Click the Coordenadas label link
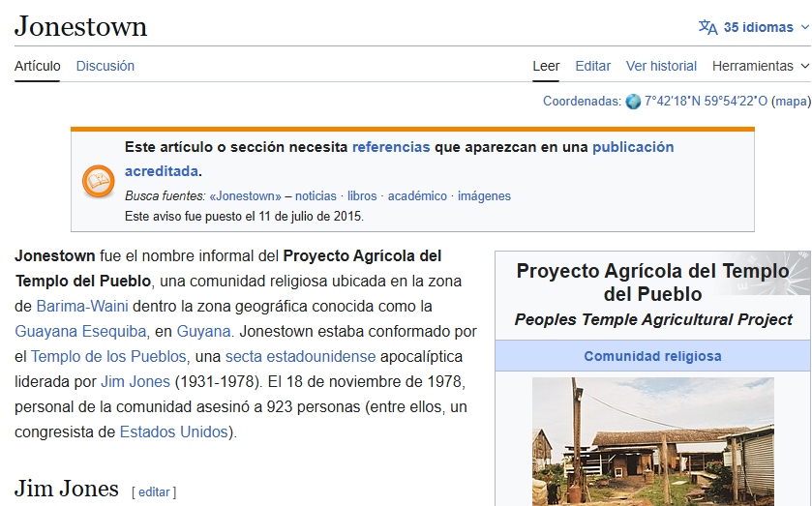 (582, 101)
